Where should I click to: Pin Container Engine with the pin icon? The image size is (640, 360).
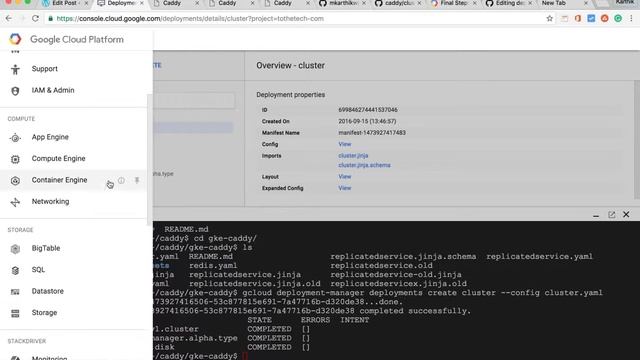[137, 180]
